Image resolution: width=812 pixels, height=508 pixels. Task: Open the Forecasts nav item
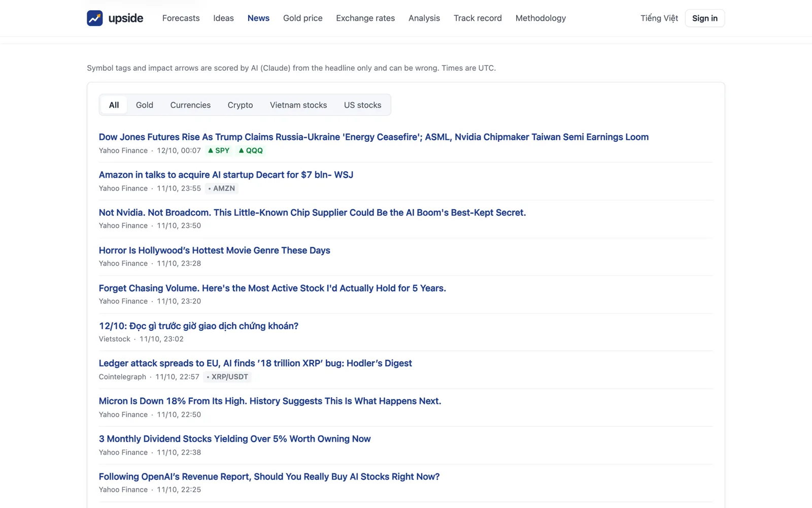(x=181, y=18)
